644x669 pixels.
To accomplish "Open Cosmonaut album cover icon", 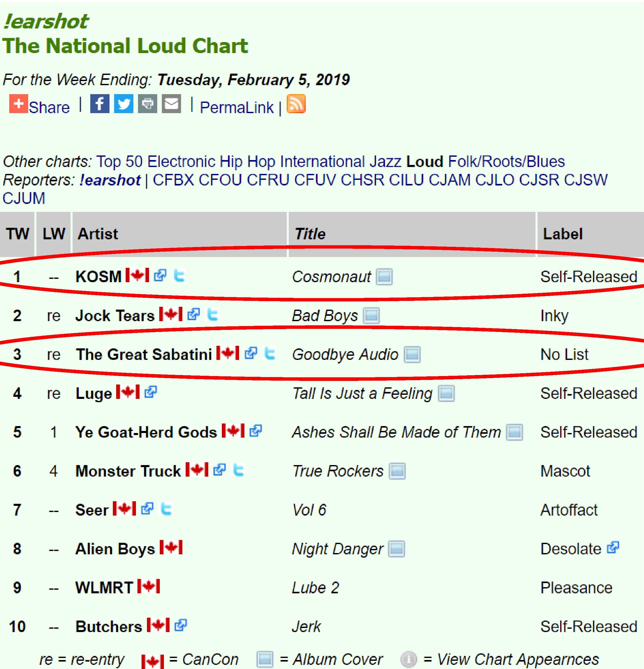I will 384,277.
